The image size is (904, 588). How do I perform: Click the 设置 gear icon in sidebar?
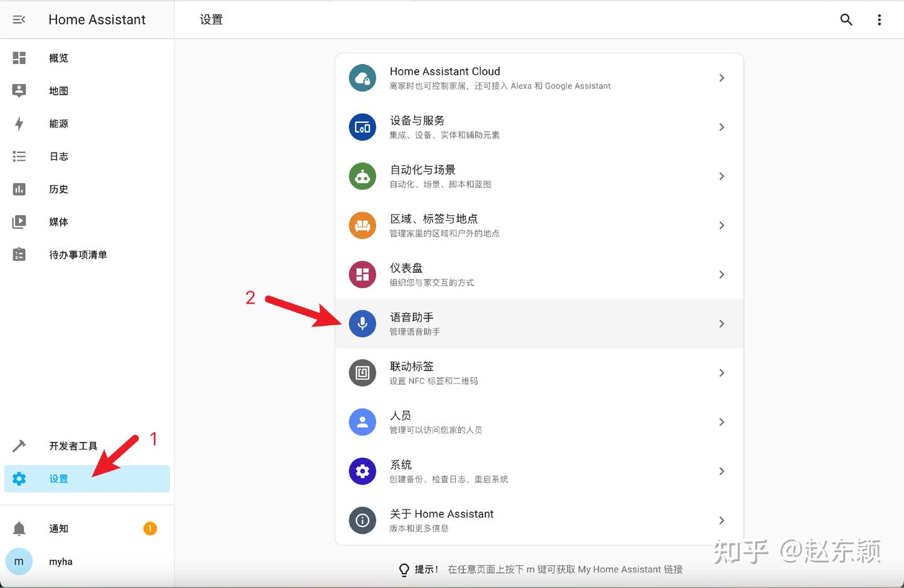pos(19,479)
